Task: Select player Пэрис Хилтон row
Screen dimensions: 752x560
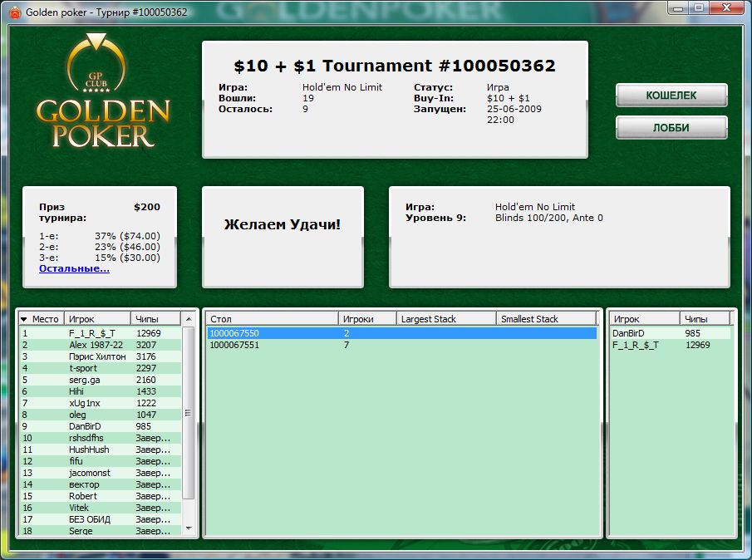Action: click(101, 356)
